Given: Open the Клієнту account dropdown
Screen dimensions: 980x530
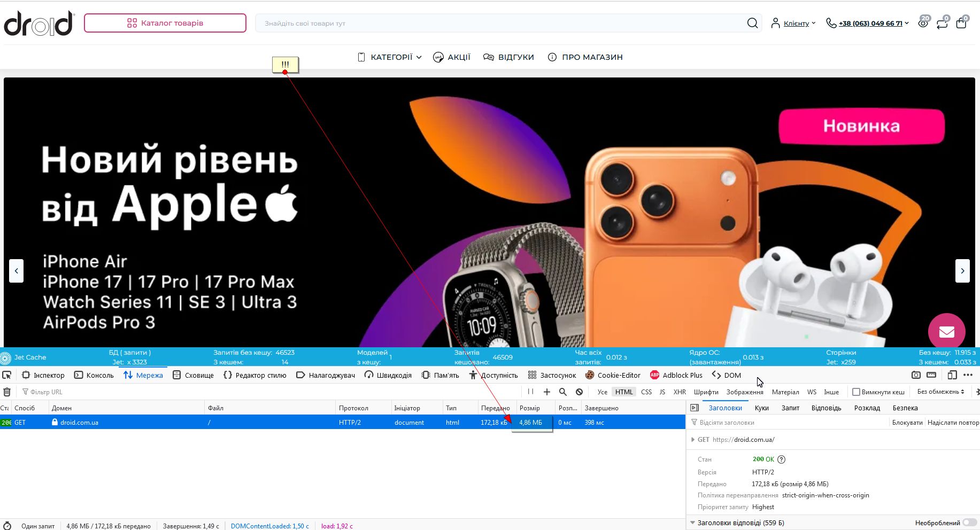Looking at the screenshot, I should pyautogui.click(x=799, y=23).
